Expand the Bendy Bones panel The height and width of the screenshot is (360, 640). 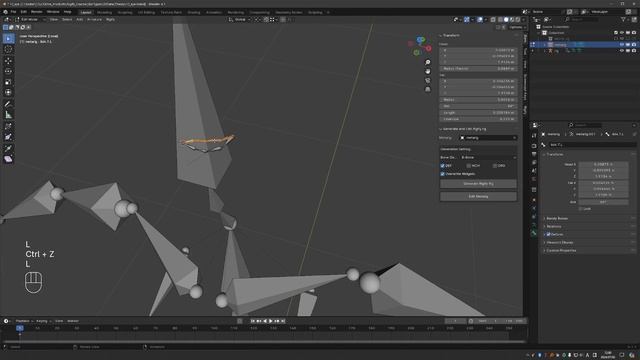557,218
